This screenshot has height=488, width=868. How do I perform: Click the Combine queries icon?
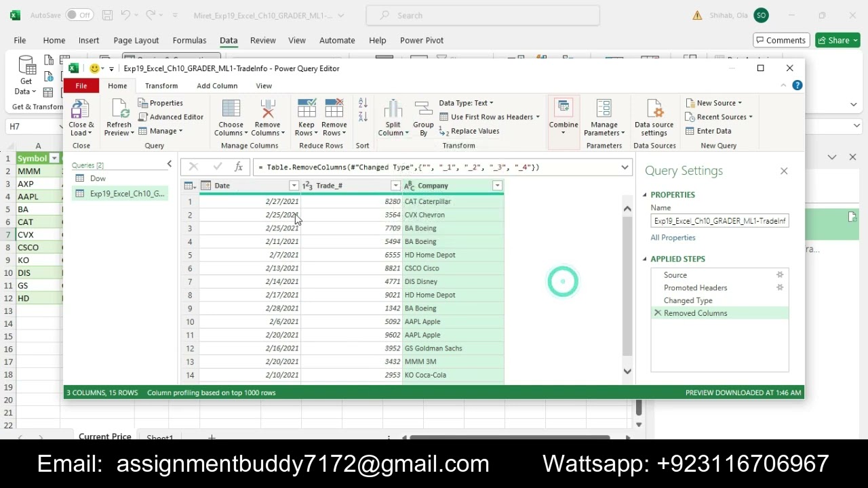564,108
